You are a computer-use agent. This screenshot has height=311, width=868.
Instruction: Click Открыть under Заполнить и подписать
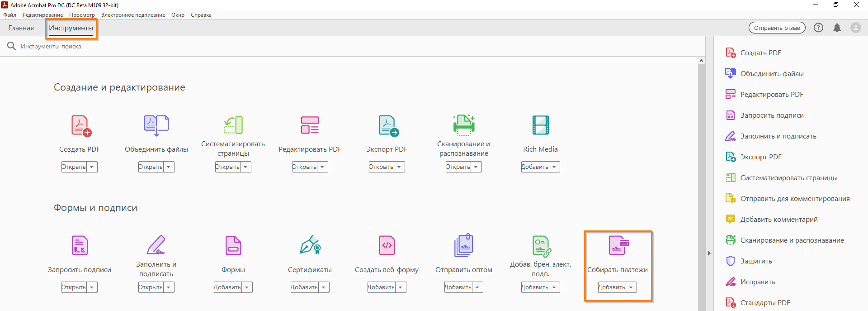[x=151, y=287]
